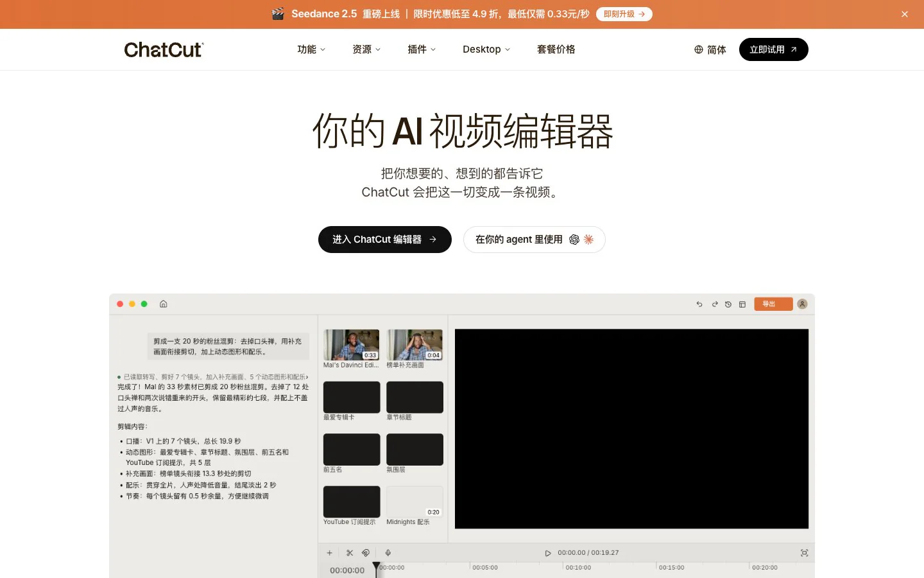This screenshot has width=924, height=578.
Task: Open the 套餐价格 pricing page
Action: click(x=556, y=49)
